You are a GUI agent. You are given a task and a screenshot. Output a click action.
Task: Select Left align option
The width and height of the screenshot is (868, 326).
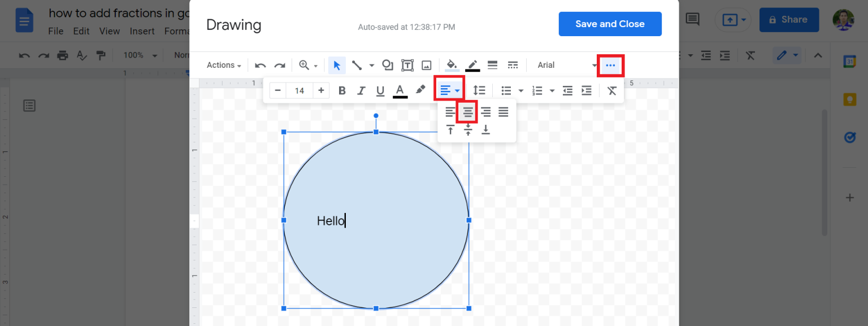point(450,112)
